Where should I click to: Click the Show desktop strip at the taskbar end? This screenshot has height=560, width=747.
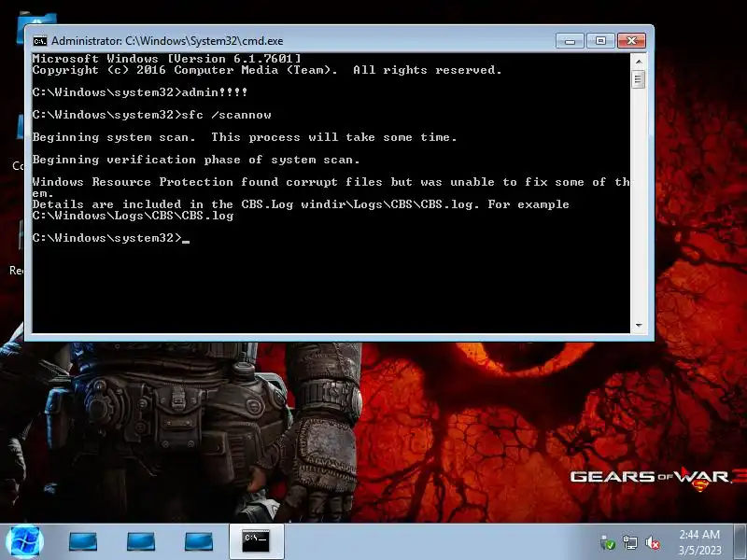(x=740, y=542)
